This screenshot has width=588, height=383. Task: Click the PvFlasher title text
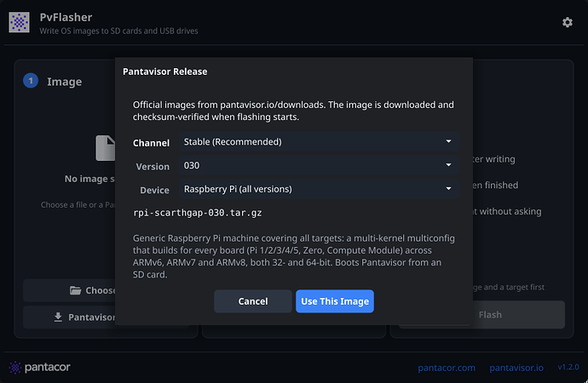66,17
